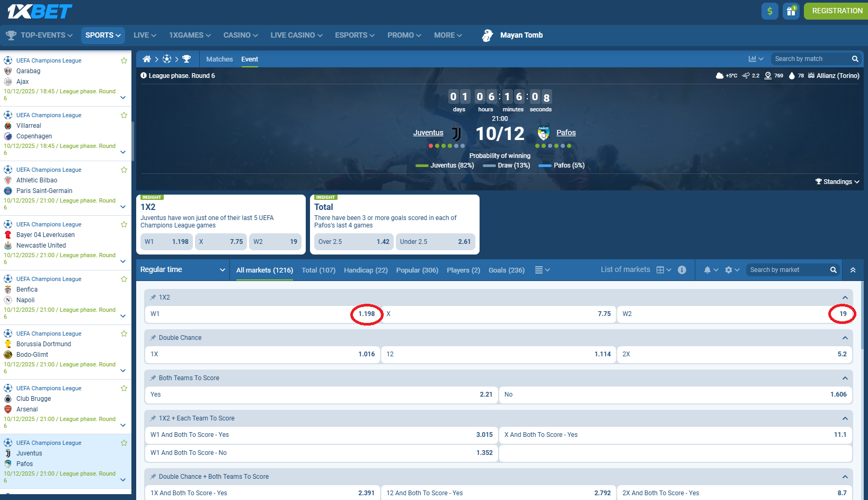The width and height of the screenshot is (868, 500).
Task: Click the notification bell icon
Action: [707, 270]
